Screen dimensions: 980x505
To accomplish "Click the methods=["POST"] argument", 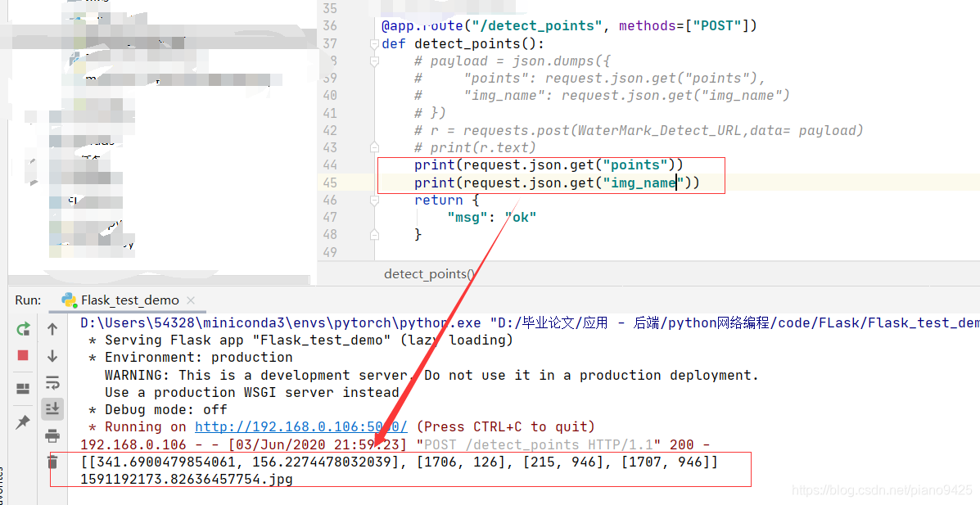I will point(683,25).
